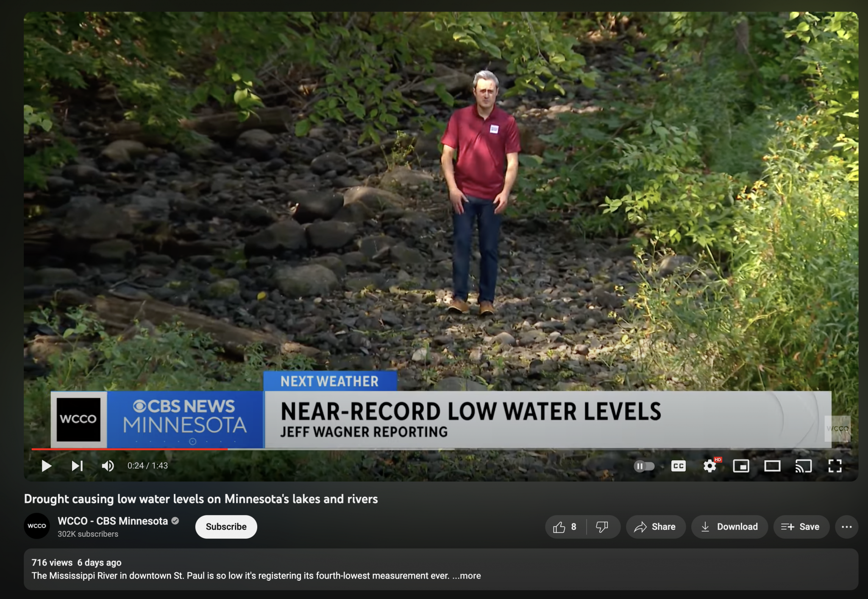Expand the description with ...more
The height and width of the screenshot is (599, 868).
467,576
